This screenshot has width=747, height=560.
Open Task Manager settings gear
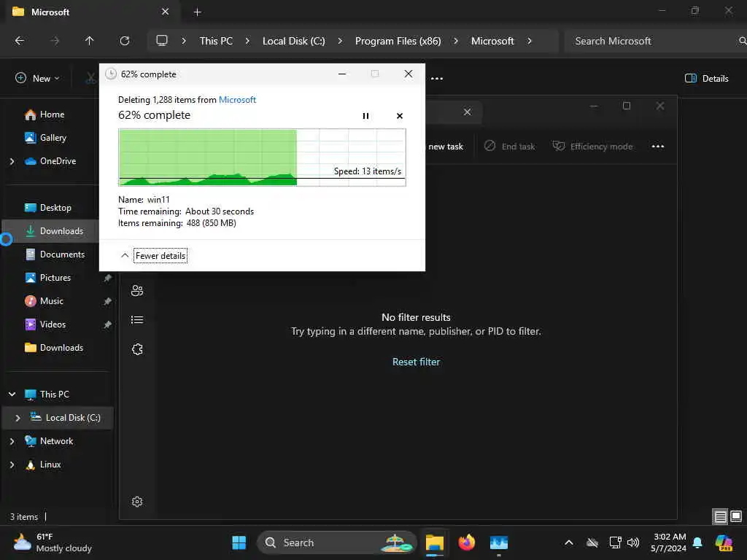[137, 502]
